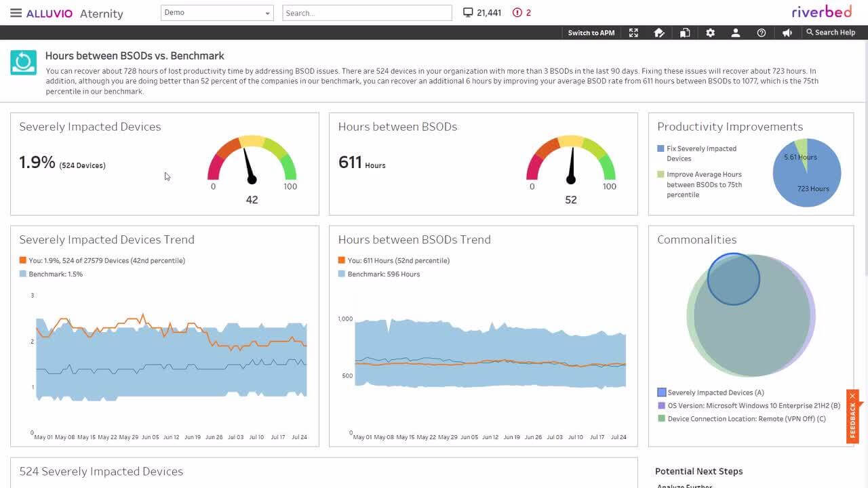Click the orange 'You: 611 Hours' legend swatch

coord(342,260)
